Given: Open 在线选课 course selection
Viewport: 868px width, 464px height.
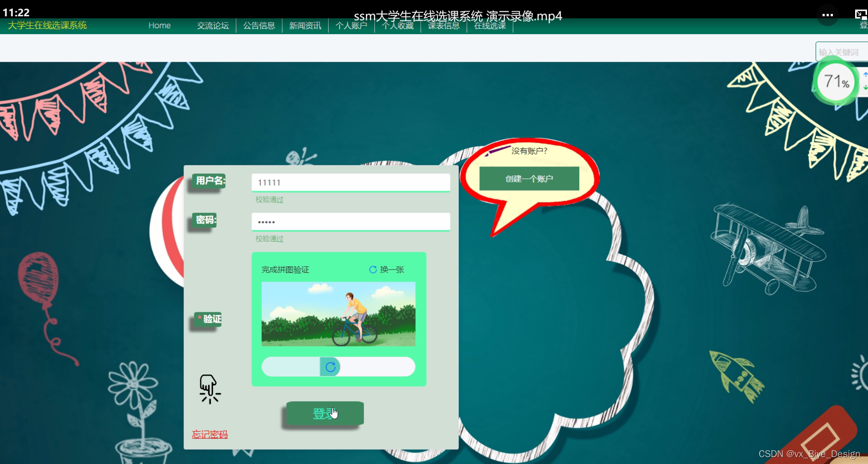Looking at the screenshot, I should (490, 26).
